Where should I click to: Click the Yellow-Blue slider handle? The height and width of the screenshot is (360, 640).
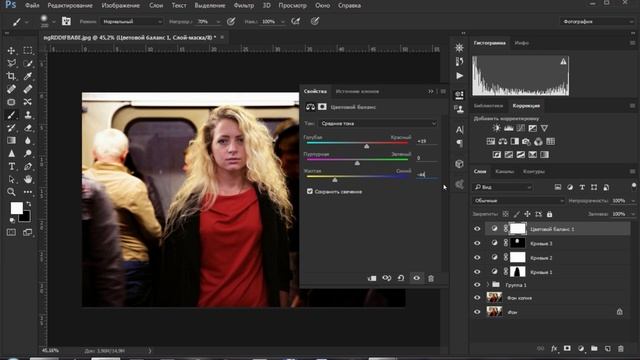335,180
